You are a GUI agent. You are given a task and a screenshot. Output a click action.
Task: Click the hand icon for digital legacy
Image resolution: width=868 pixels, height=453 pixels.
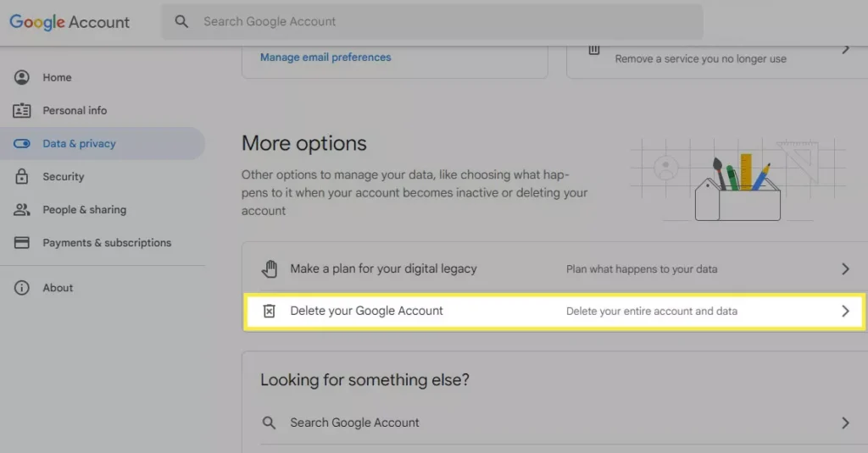coord(269,269)
